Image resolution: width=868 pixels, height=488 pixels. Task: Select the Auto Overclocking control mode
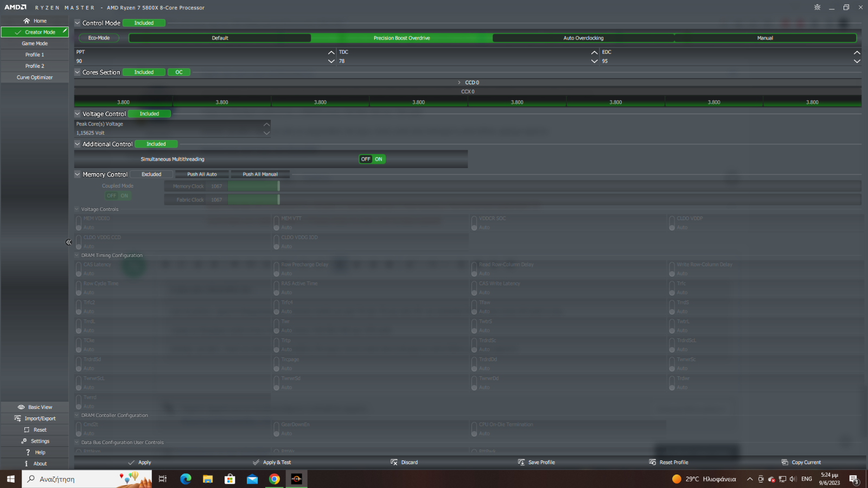pos(583,38)
